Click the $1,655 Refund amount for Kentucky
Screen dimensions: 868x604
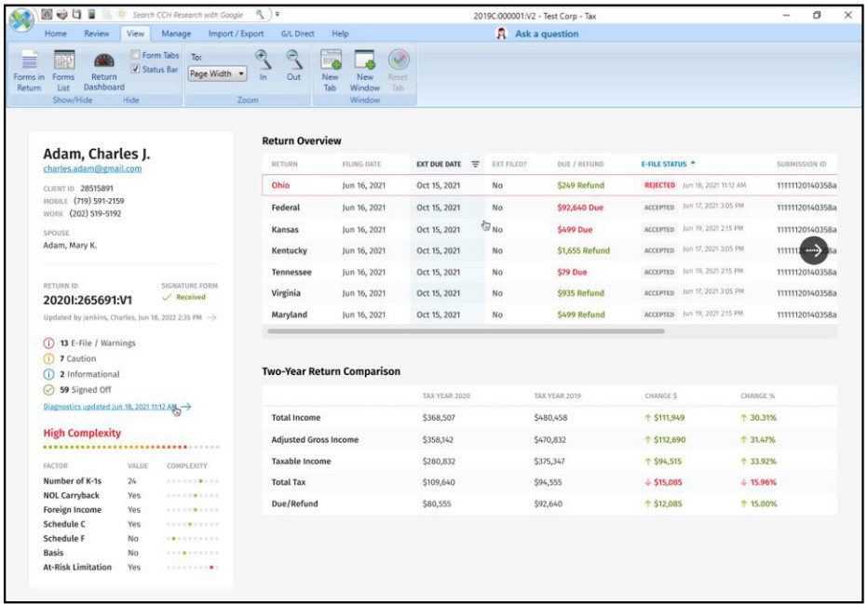[583, 250]
